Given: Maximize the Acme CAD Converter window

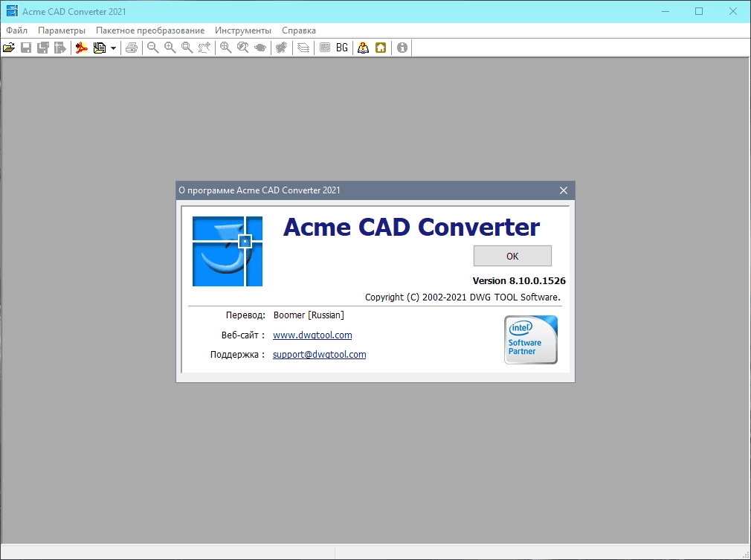Looking at the screenshot, I should [x=699, y=11].
